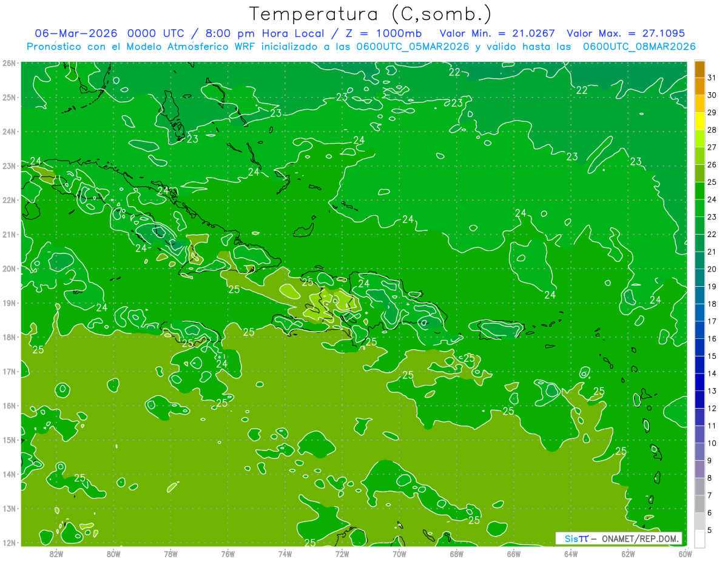Viewport: 728px width, 562px height.
Task: Click the '26N' latitude axis label
Action: pos(8,63)
